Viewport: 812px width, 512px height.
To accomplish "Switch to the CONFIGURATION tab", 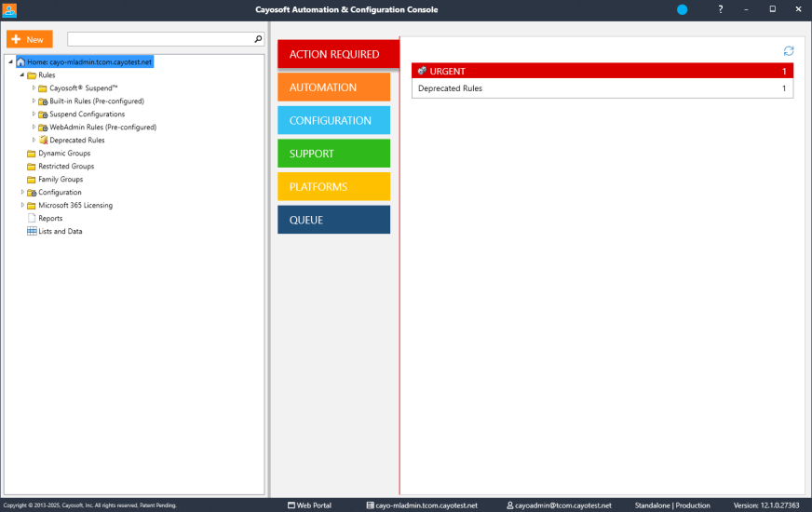I will [x=333, y=120].
